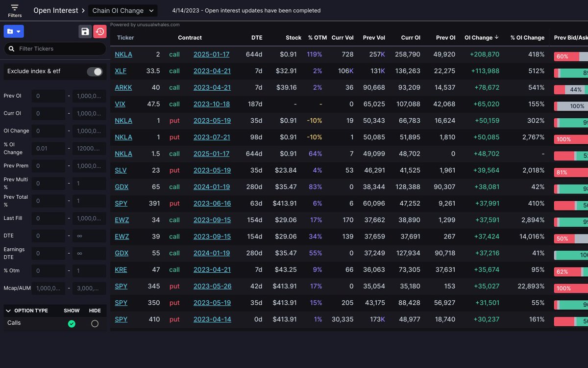588x368 pixels.
Task: Click the NKLA 60% bid/ask bar
Action: pyautogui.click(x=571, y=56)
